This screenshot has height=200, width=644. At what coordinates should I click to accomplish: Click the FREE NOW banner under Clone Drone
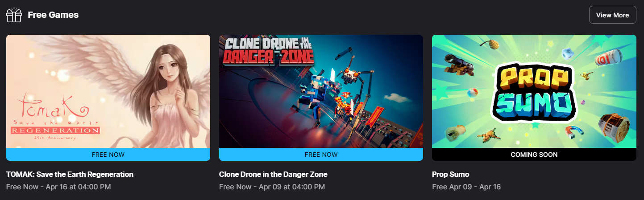[x=321, y=155]
